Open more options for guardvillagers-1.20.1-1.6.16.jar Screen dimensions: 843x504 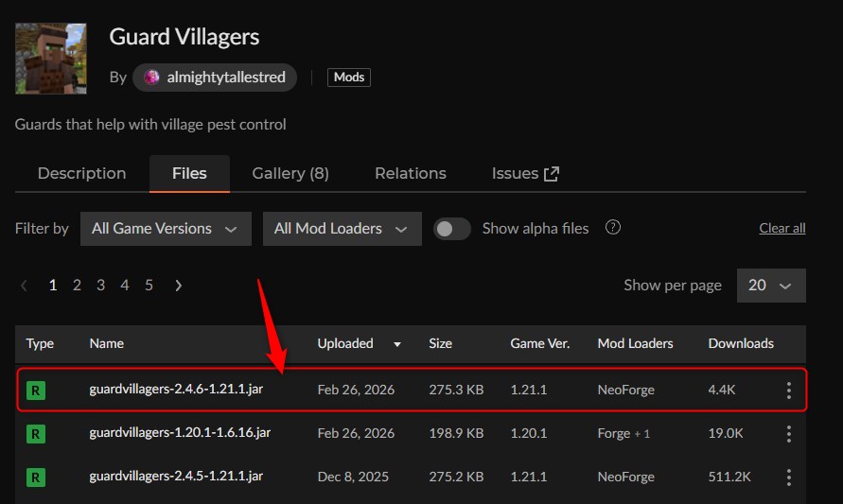pyautogui.click(x=788, y=434)
